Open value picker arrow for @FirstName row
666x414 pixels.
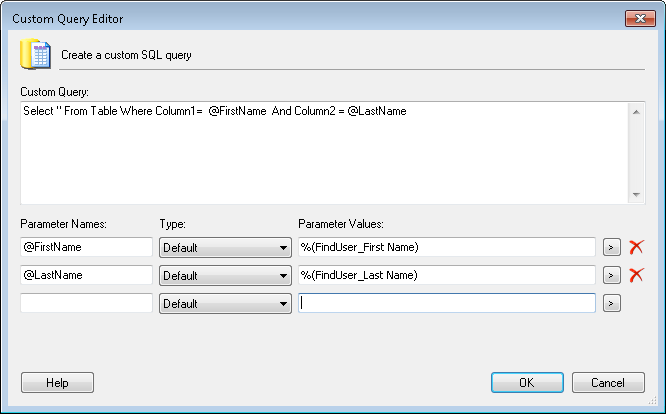611,247
